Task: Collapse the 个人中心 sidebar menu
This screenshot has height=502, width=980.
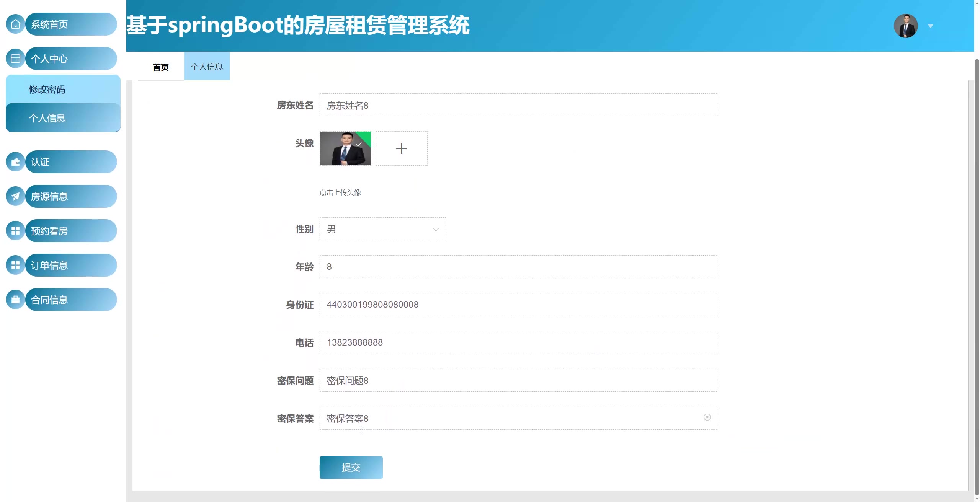Action: [x=71, y=59]
